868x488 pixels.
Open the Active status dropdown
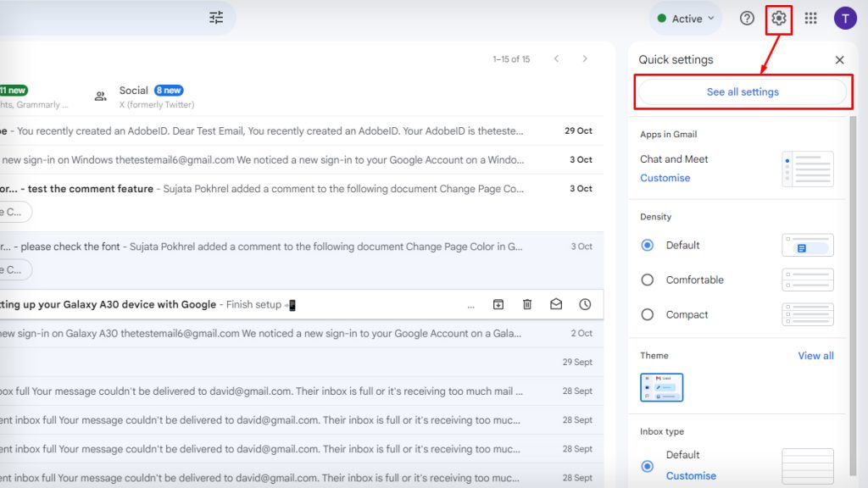pos(685,18)
